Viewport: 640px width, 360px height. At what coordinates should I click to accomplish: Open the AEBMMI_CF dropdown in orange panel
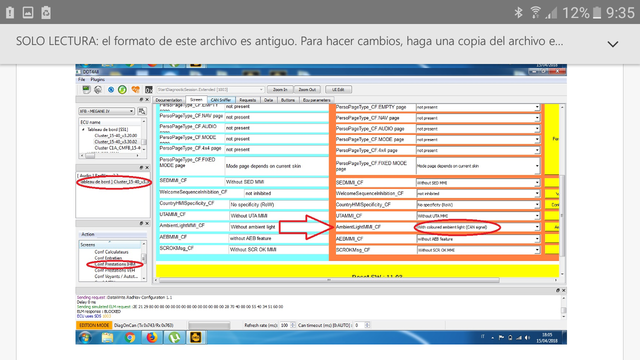tap(478, 239)
